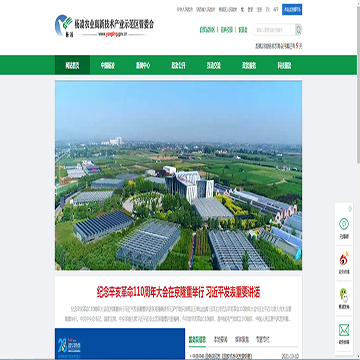Collapse the floating sidebar with its top icon
The width and height of the screenshot is (360, 360).
point(350,209)
